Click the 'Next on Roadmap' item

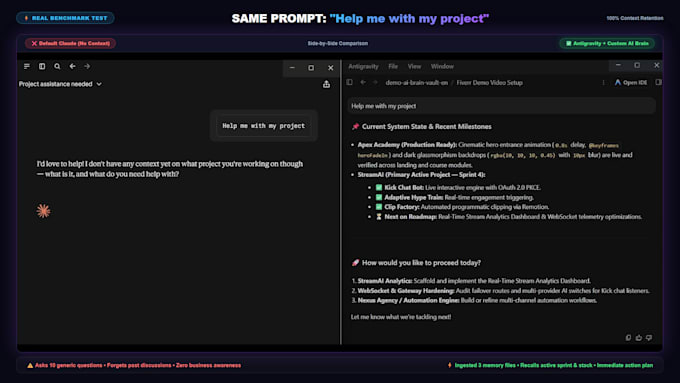click(509, 216)
